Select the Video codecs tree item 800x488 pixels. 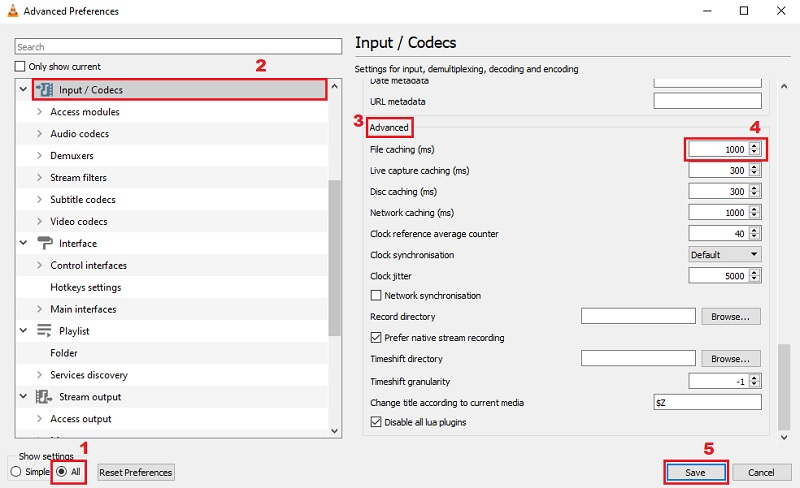(x=79, y=222)
